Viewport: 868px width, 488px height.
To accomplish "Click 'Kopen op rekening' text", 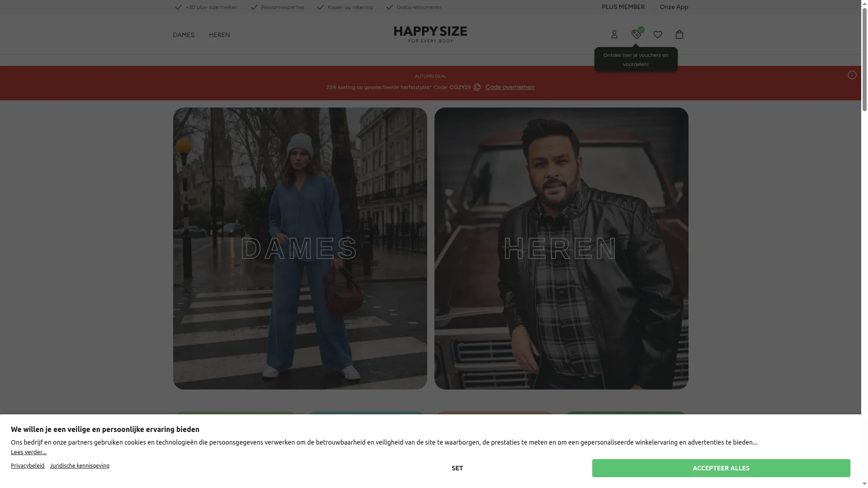I will pos(350,7).
